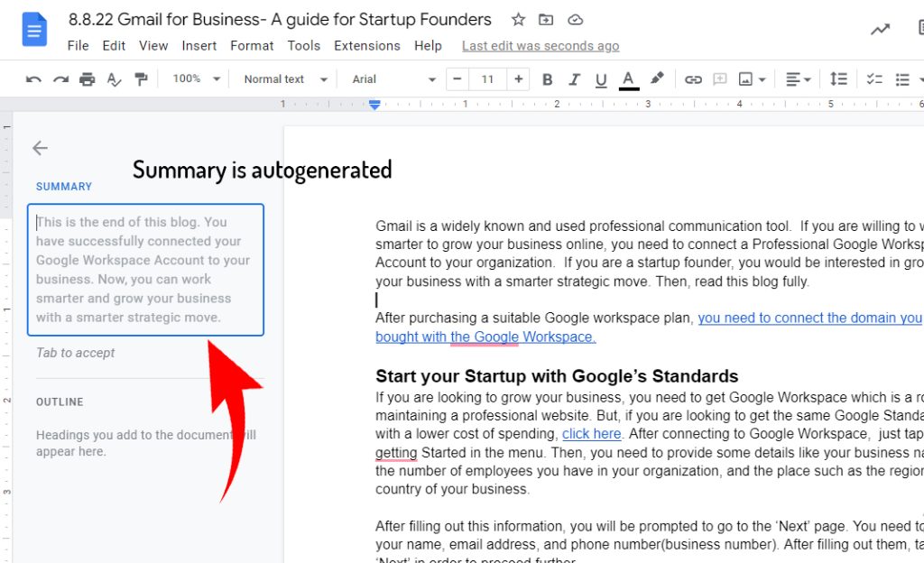Click the 'Start your Startup' heading
This screenshot has width=924, height=563.
tap(557, 375)
